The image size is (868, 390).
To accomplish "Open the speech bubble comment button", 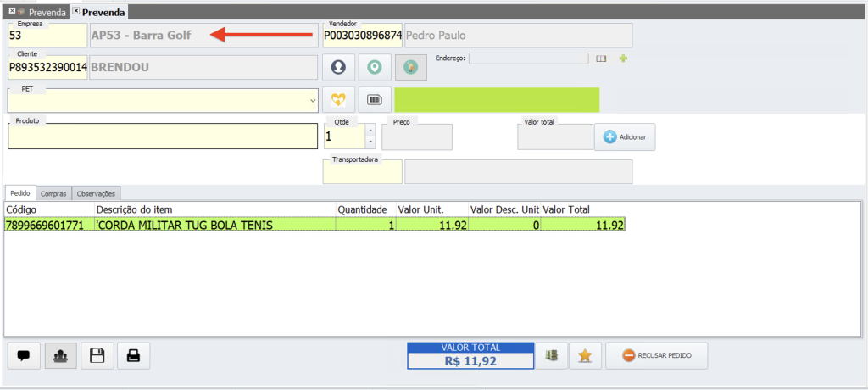I will (23, 356).
